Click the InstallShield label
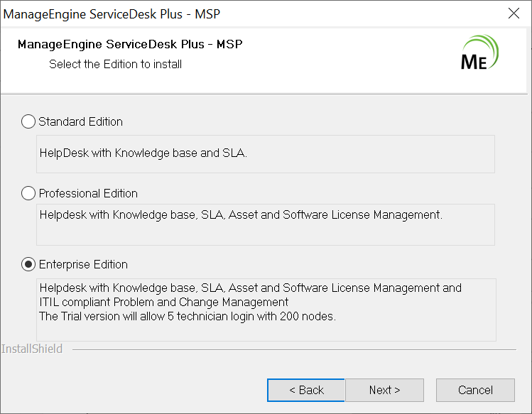Screen dimensions: 532x414 (32, 349)
